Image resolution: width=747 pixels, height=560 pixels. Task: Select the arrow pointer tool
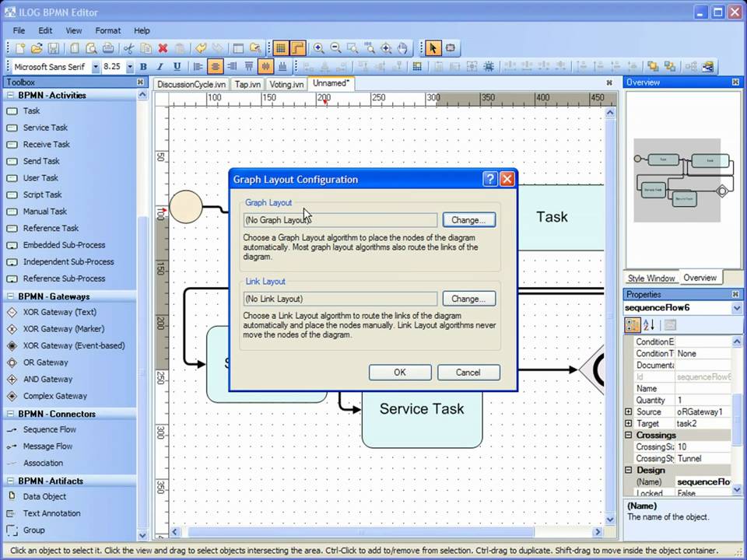click(433, 48)
